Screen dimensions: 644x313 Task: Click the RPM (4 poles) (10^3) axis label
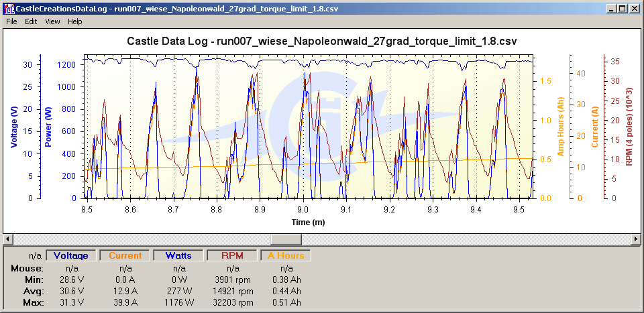point(629,127)
